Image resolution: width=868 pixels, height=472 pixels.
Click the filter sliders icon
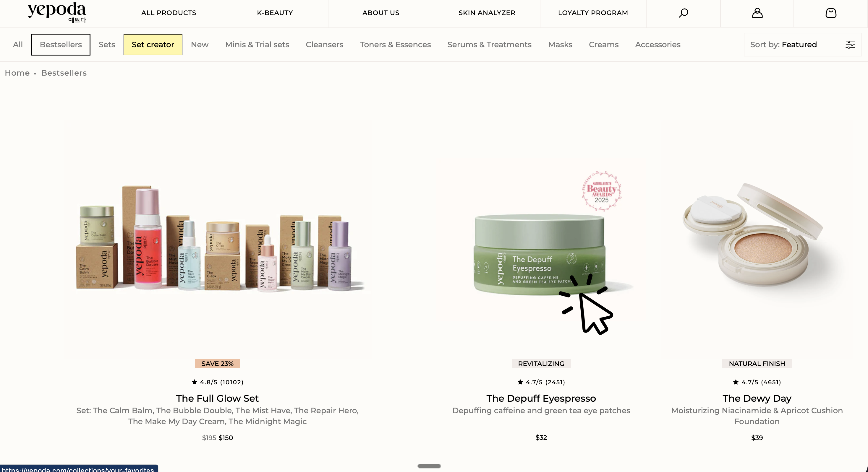coord(850,44)
